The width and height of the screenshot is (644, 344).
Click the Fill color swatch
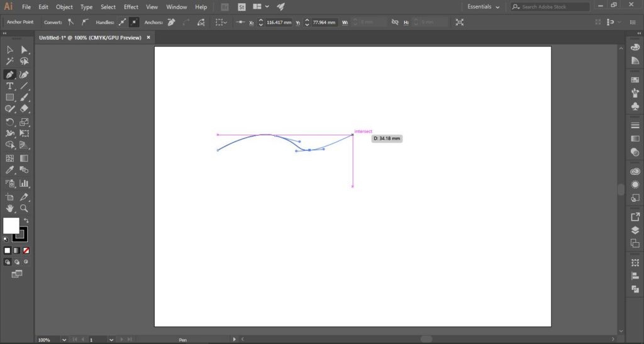tap(11, 225)
